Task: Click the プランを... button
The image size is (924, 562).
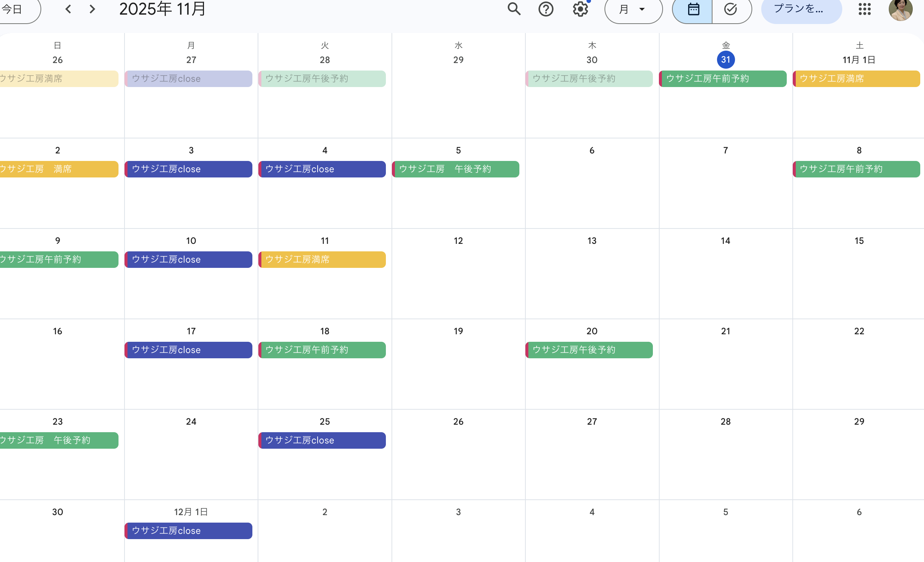Action: [801, 9]
